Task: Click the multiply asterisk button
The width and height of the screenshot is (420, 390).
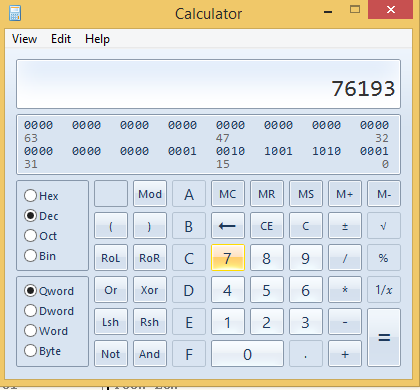Action: click(345, 290)
